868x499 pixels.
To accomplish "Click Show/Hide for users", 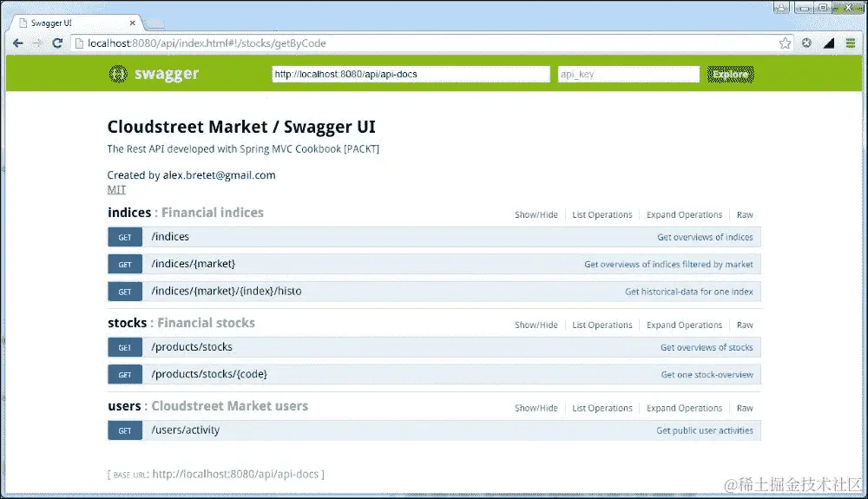I will pos(536,408).
